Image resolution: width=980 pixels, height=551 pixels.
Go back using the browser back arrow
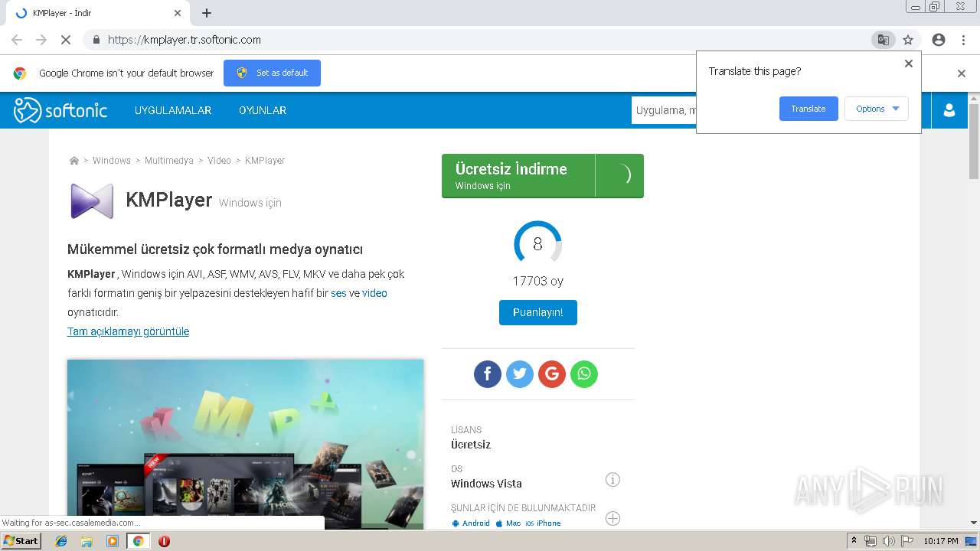(x=17, y=40)
